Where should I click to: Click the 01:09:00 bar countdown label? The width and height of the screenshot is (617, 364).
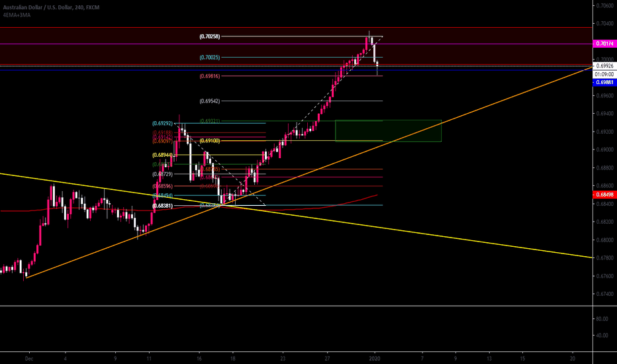[x=604, y=74]
